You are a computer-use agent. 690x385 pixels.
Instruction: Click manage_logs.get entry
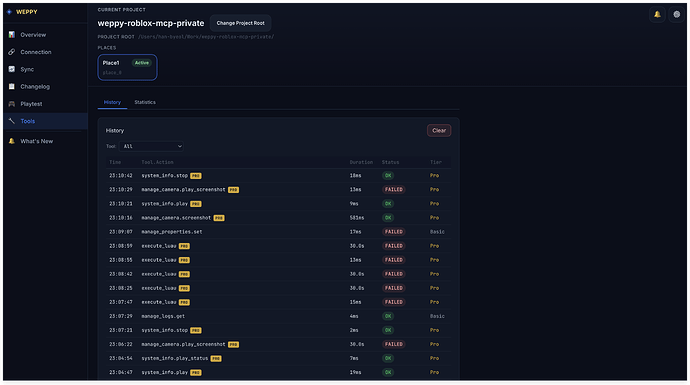[163, 316]
